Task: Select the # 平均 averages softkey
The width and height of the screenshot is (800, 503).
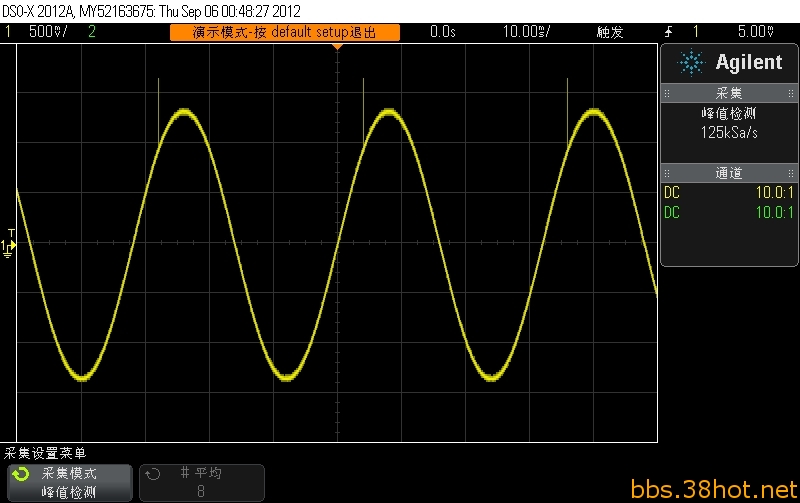Action: click(202, 483)
